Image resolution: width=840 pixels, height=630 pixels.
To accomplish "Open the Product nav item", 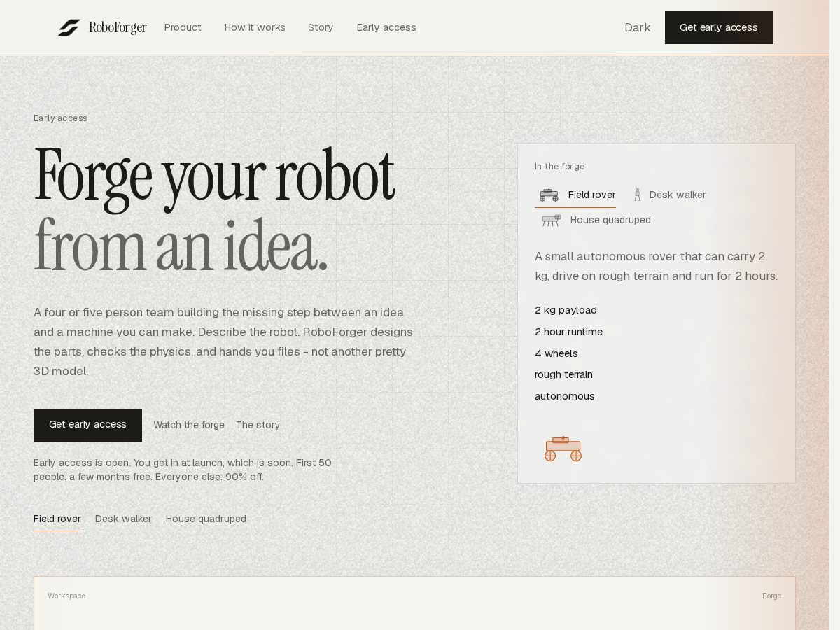I will 183,27.
